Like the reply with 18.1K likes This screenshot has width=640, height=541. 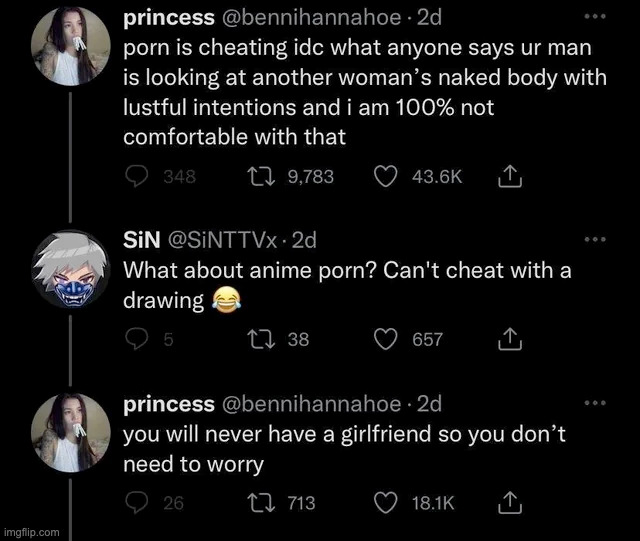(x=386, y=503)
